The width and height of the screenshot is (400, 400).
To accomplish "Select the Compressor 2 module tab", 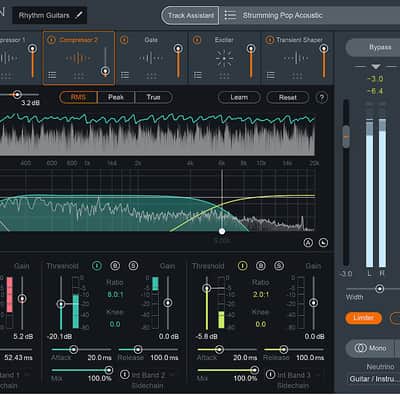I will point(79,58).
